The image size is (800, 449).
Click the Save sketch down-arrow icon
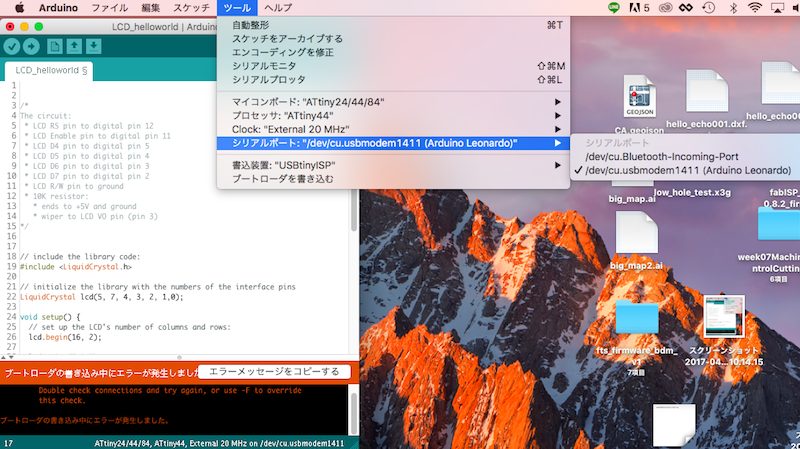point(93,46)
